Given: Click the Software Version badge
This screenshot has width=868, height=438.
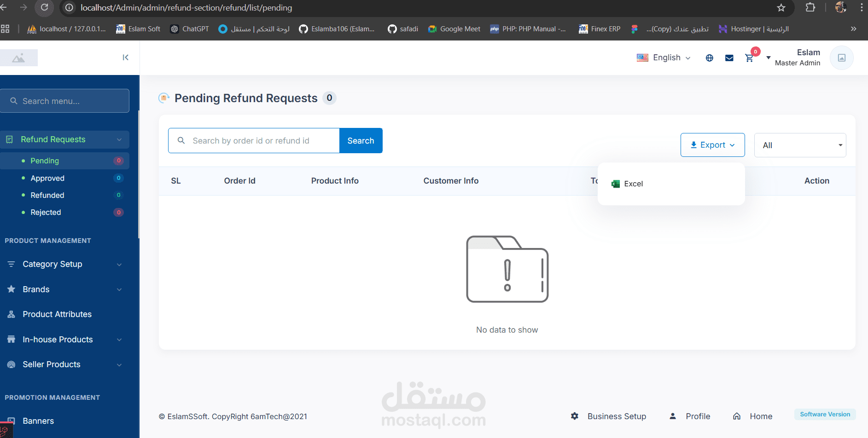Looking at the screenshot, I should pos(825,414).
